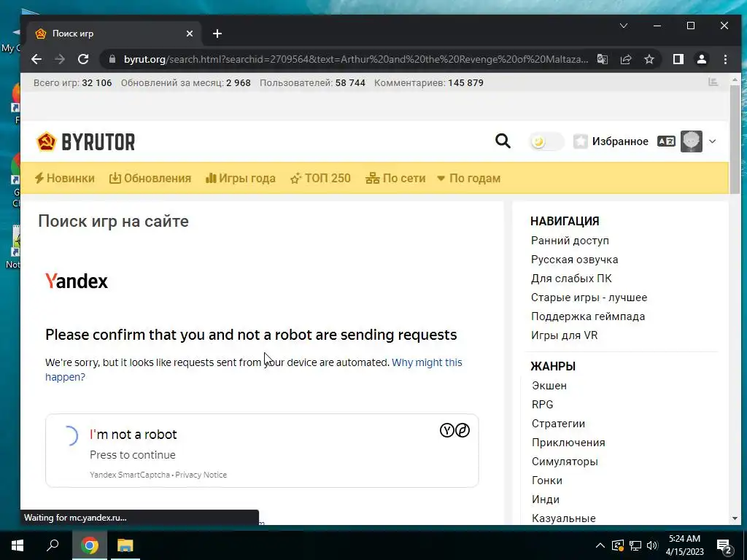Click the page vertical scrollbar

pos(735,138)
